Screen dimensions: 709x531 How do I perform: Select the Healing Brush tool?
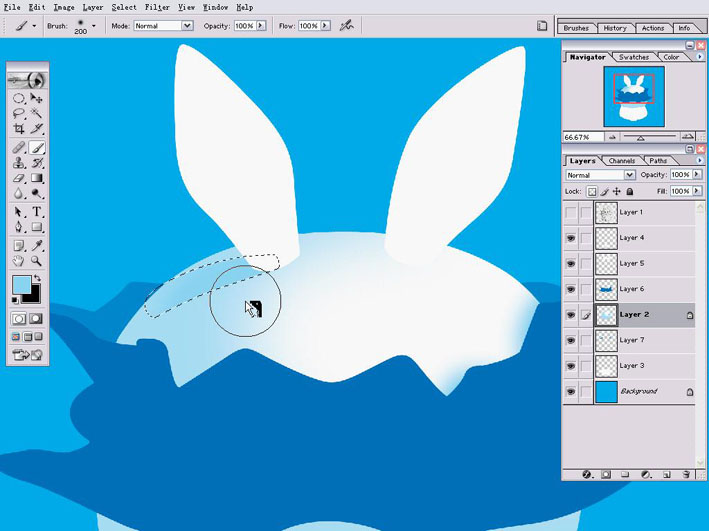coord(19,147)
